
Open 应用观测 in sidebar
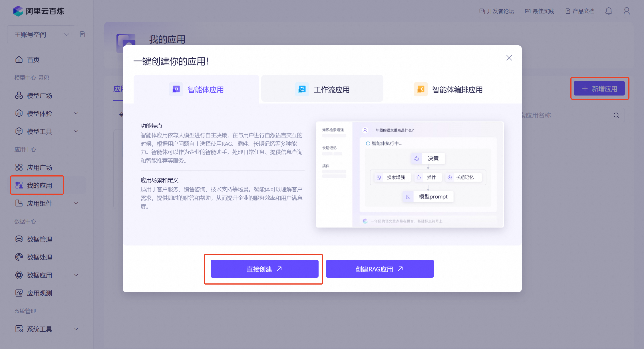39,293
